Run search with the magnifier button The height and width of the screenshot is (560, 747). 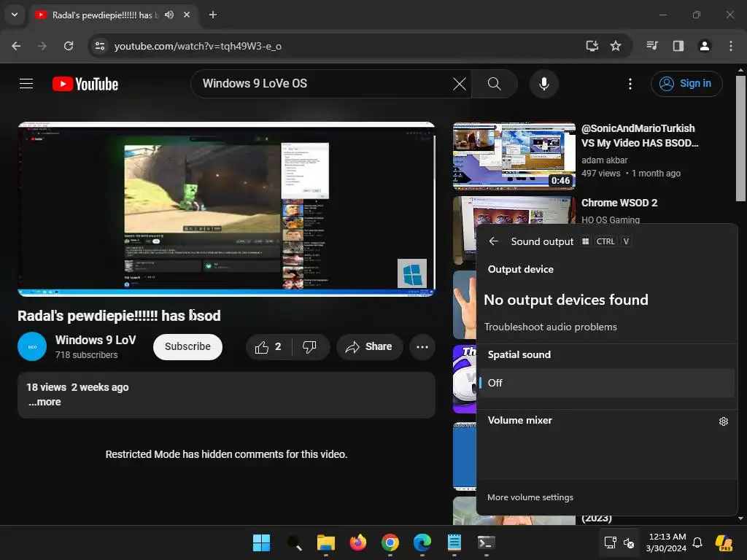[x=494, y=84]
